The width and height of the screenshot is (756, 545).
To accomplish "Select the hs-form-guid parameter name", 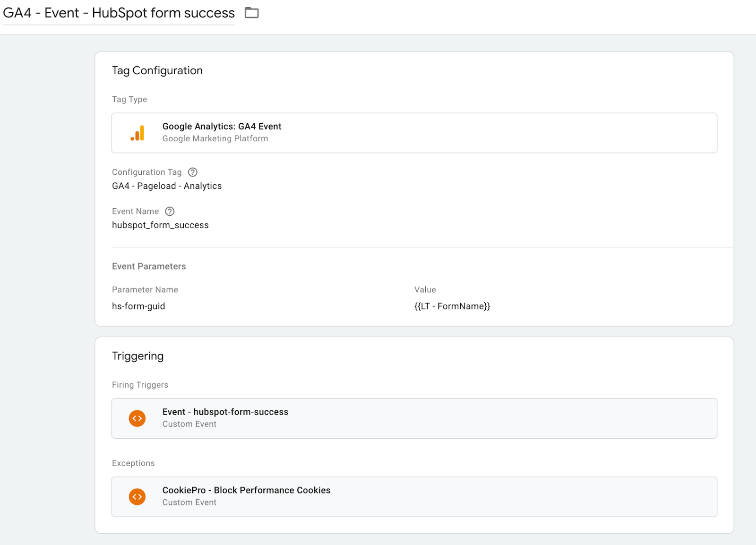I will click(x=138, y=307).
